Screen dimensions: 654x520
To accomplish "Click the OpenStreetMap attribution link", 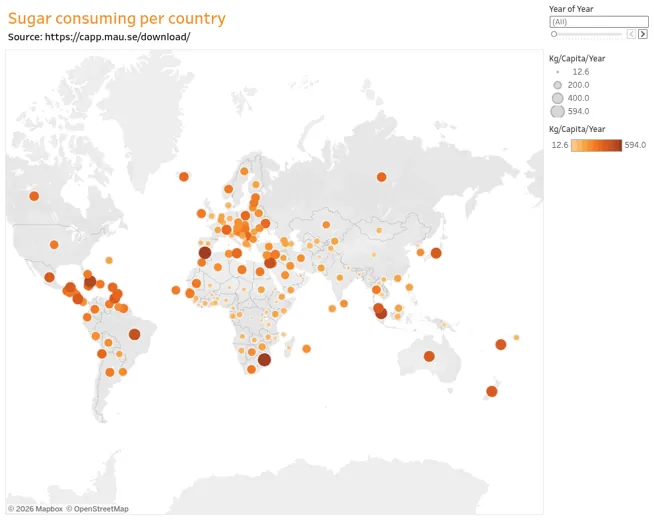I will click(x=98, y=509).
